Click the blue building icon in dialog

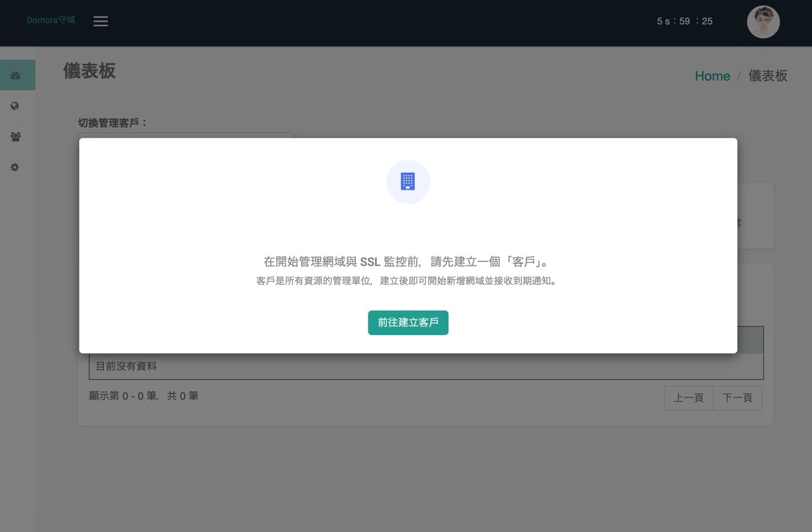408,182
